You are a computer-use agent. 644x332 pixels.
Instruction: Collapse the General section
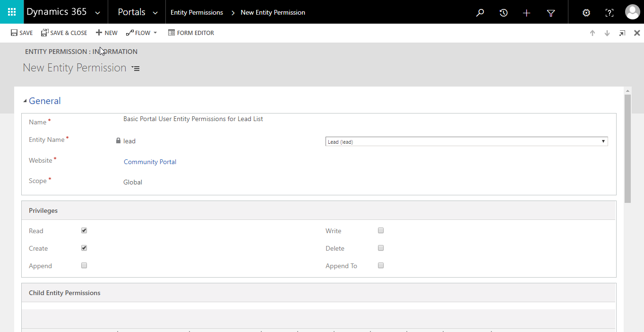tap(25, 101)
